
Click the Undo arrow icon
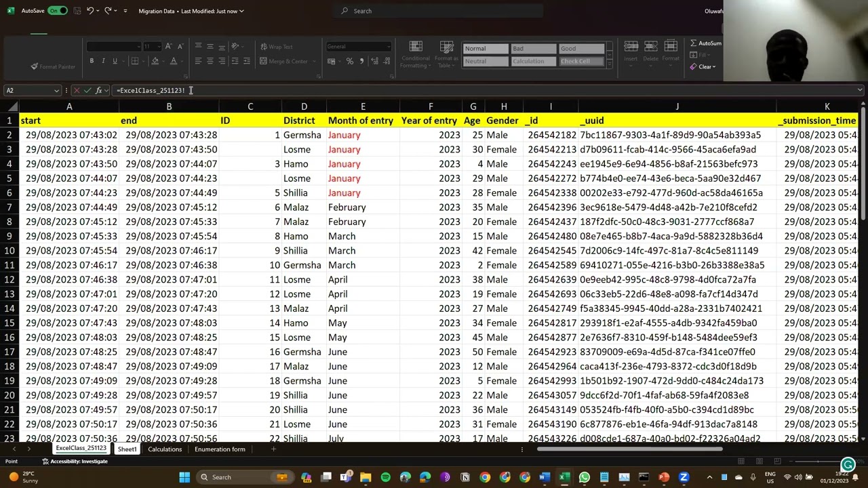coord(90,11)
